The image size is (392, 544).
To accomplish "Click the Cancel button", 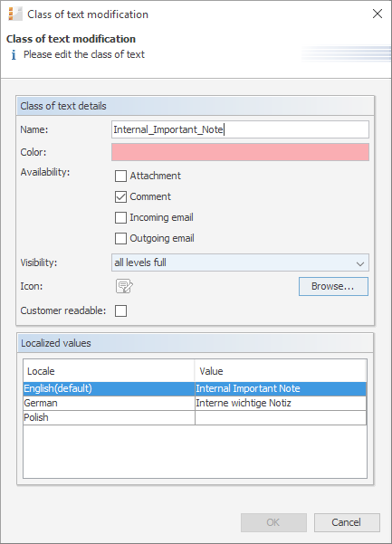I will click(347, 522).
